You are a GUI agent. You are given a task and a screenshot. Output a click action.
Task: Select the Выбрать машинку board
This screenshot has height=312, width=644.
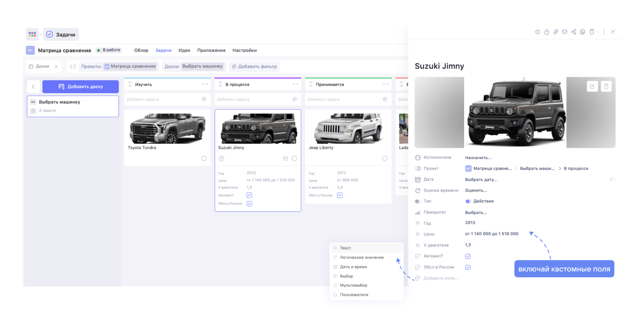pyautogui.click(x=73, y=106)
